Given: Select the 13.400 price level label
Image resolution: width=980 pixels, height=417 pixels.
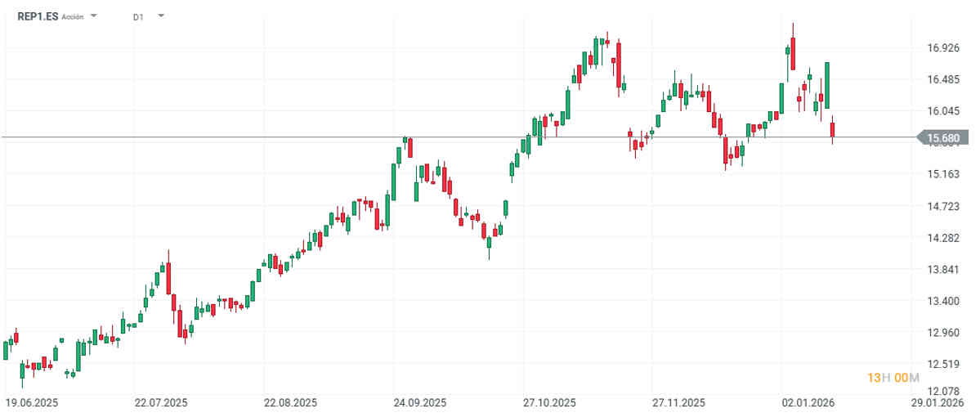Looking at the screenshot, I should click(x=942, y=301).
